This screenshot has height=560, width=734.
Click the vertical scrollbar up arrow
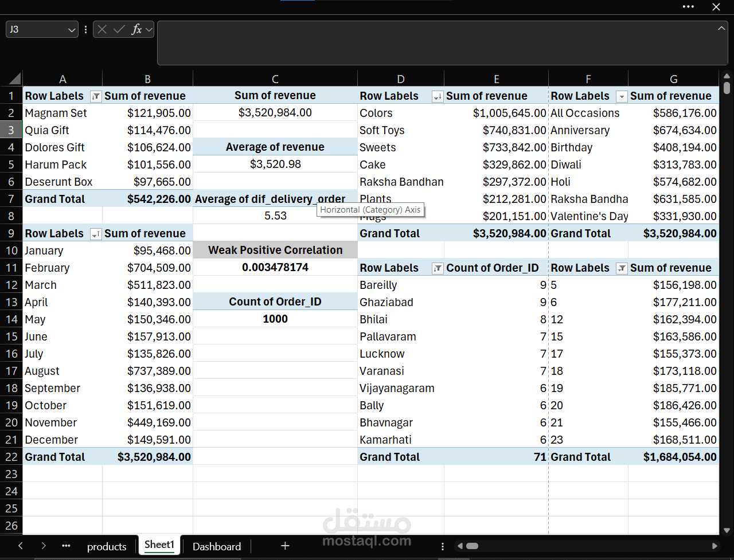(727, 75)
